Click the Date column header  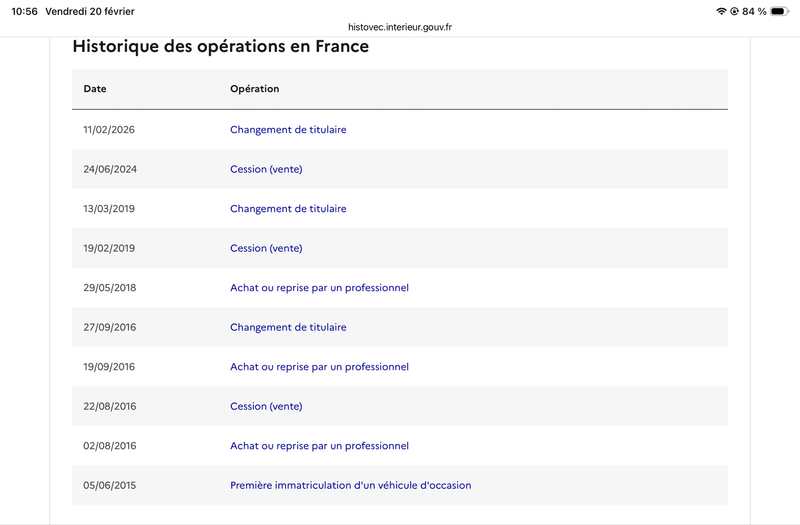click(95, 89)
